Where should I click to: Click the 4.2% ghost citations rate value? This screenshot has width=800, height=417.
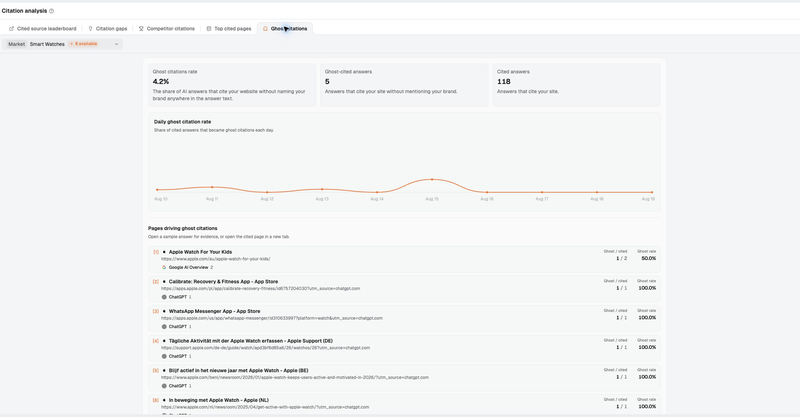(161, 82)
